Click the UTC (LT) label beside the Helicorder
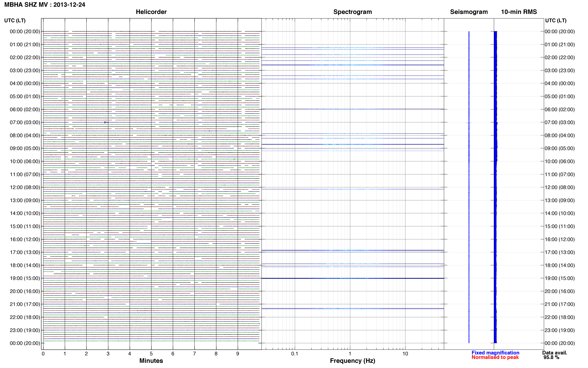Viewport: 588px width, 368px height. pos(15,20)
